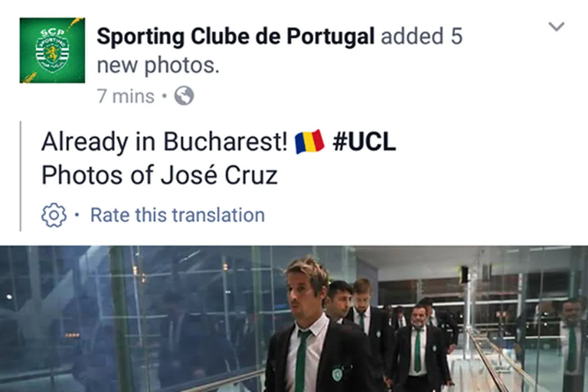This screenshot has height=392, width=588.
Task: Open the 7 mins timestamp
Action: pos(125,96)
